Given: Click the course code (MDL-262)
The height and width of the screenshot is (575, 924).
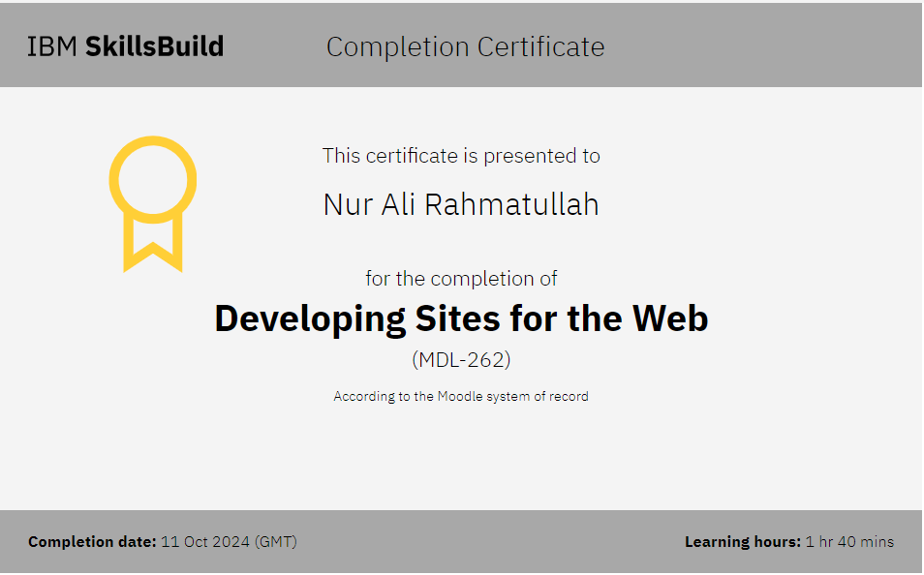Looking at the screenshot, I should coord(461,360).
